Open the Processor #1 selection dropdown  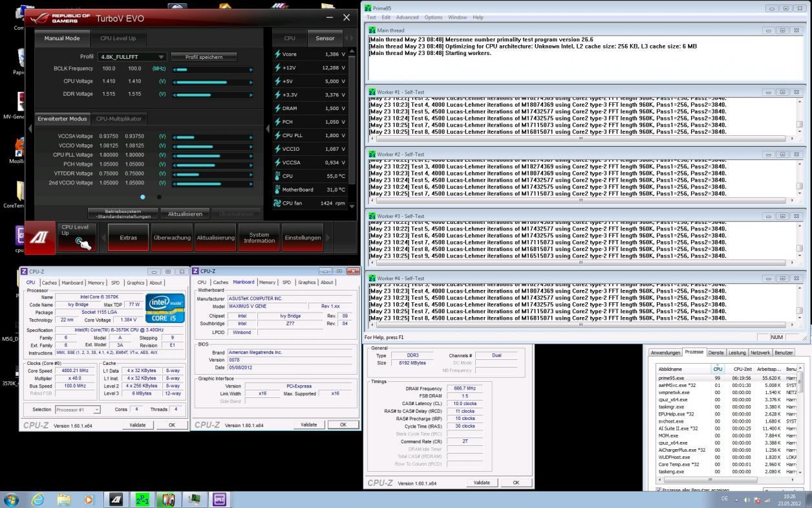pyautogui.click(x=78, y=410)
